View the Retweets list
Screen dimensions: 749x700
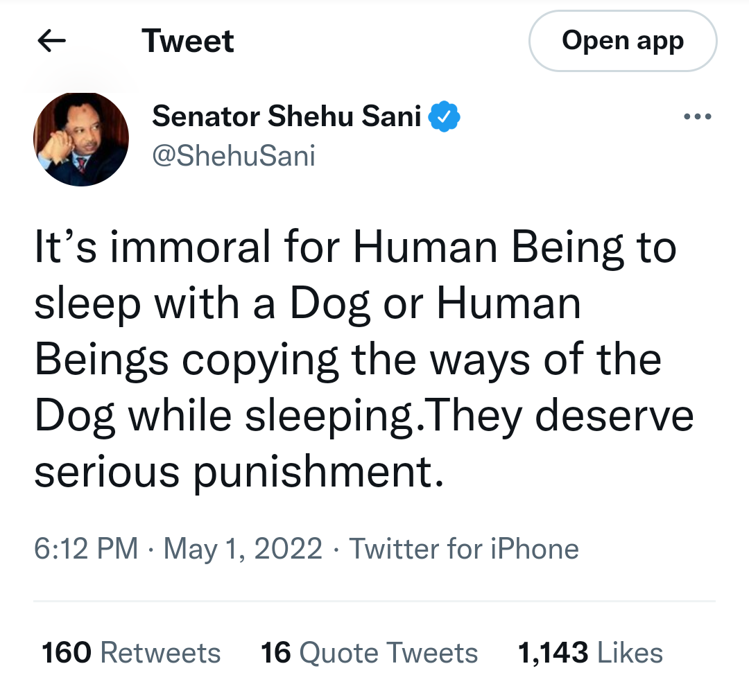pyautogui.click(x=131, y=653)
